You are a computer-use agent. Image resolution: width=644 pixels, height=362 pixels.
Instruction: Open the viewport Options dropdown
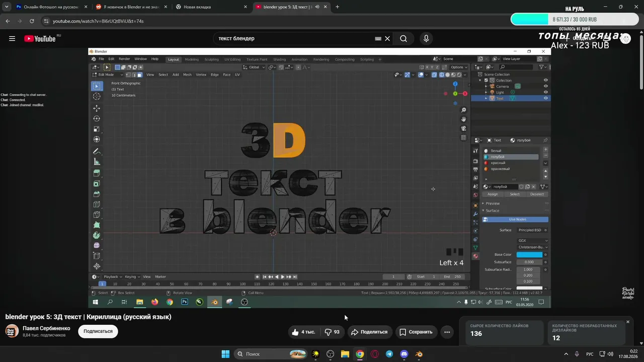(459, 67)
